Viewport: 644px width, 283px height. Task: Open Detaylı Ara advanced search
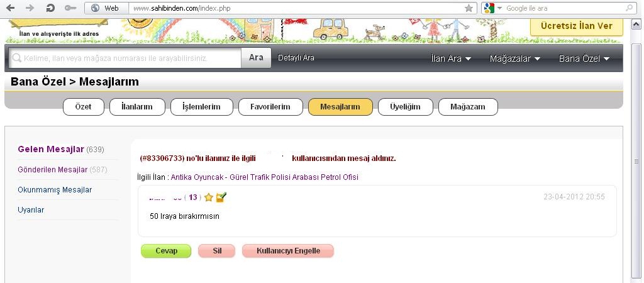click(x=296, y=58)
